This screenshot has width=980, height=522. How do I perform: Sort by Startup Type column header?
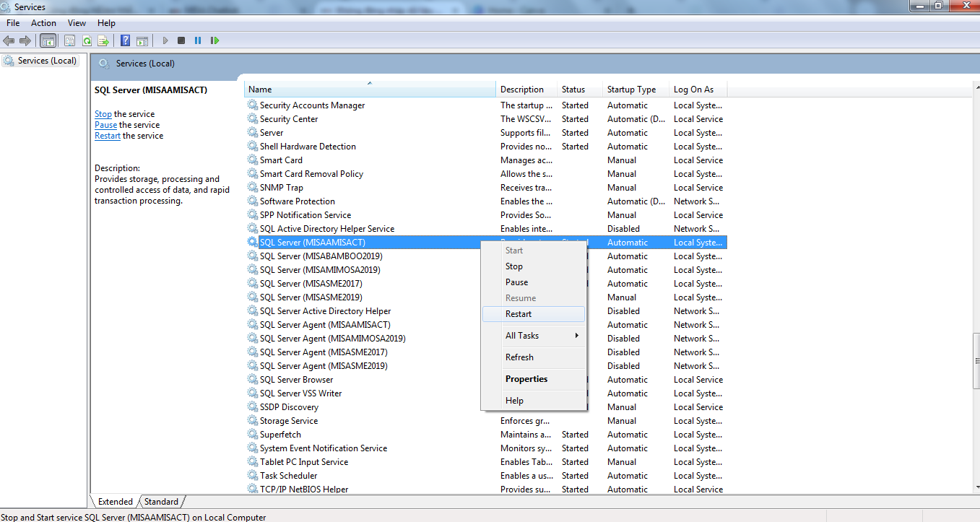(x=636, y=90)
